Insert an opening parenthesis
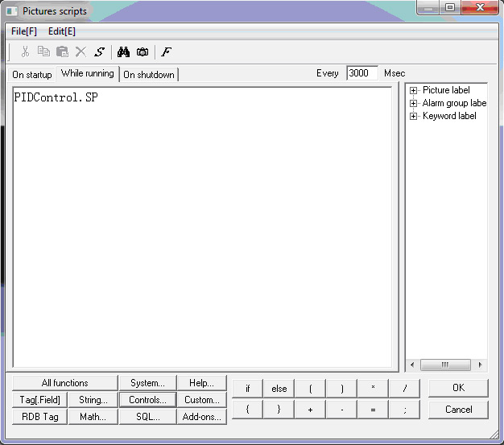 click(310, 388)
